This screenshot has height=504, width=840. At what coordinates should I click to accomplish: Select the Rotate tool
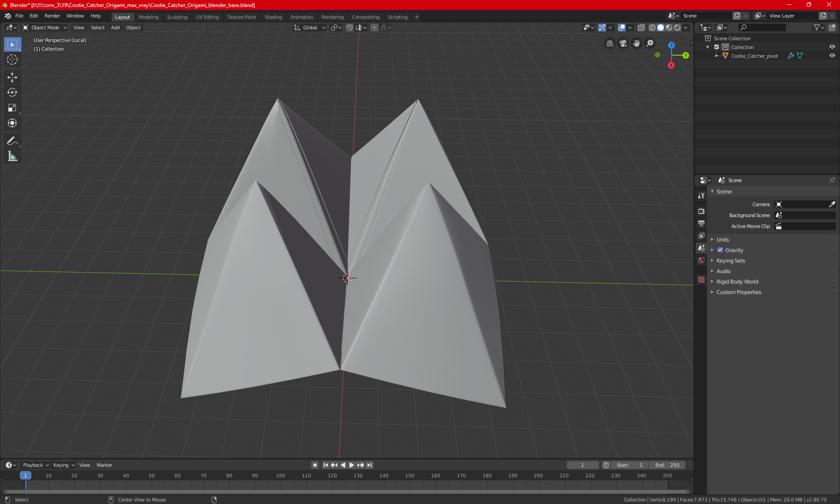click(x=12, y=92)
